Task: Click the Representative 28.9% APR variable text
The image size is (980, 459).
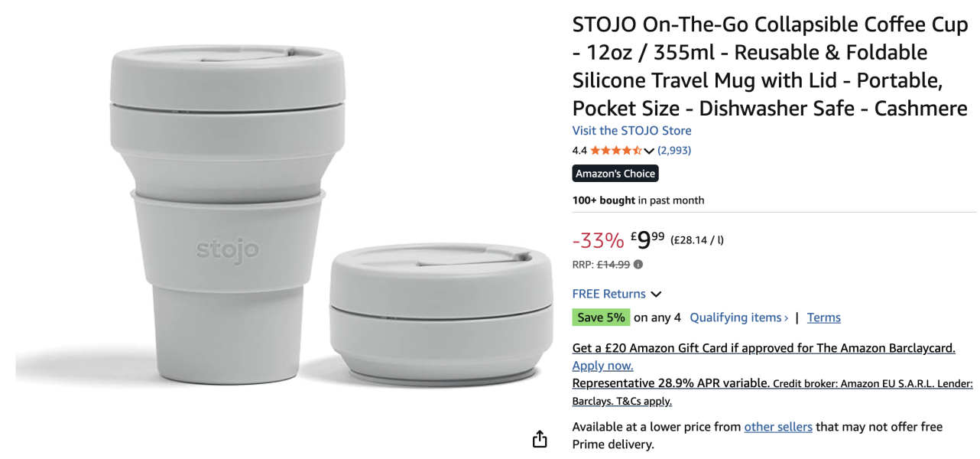Action: (x=670, y=383)
